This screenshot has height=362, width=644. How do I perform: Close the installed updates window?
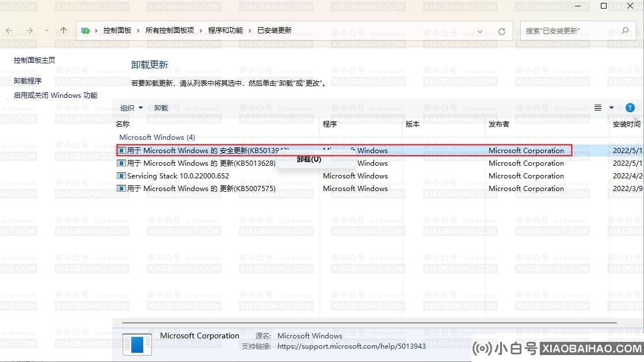pos(630,6)
